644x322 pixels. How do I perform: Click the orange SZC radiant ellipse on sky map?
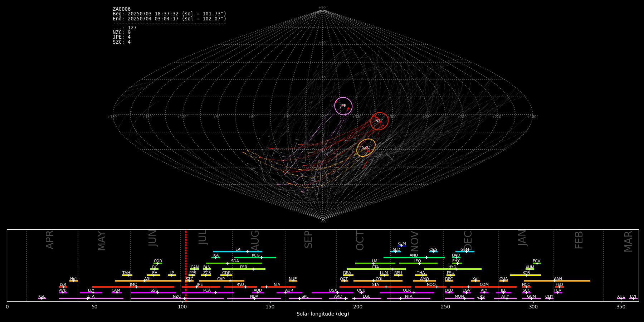(366, 148)
